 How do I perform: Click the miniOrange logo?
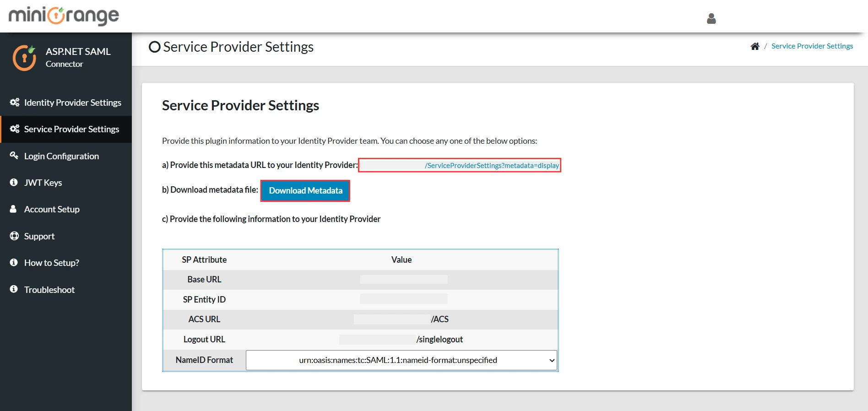[x=64, y=16]
